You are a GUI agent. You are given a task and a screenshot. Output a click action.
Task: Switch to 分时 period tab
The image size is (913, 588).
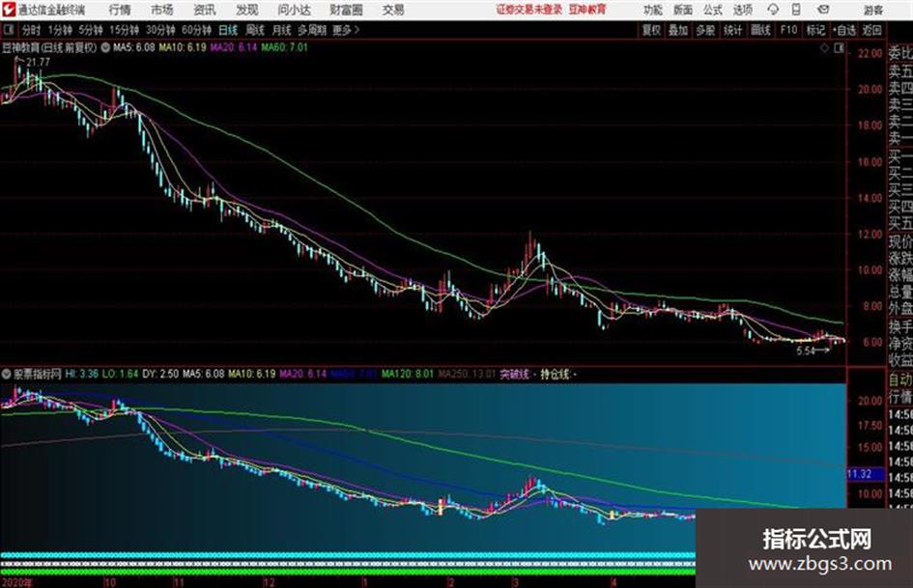coord(32,30)
